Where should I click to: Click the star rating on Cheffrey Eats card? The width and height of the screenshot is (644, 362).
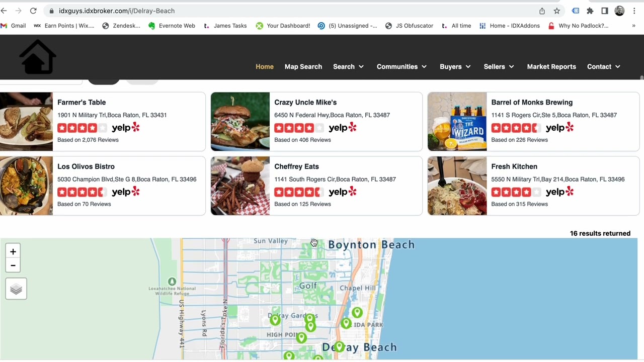299,192
